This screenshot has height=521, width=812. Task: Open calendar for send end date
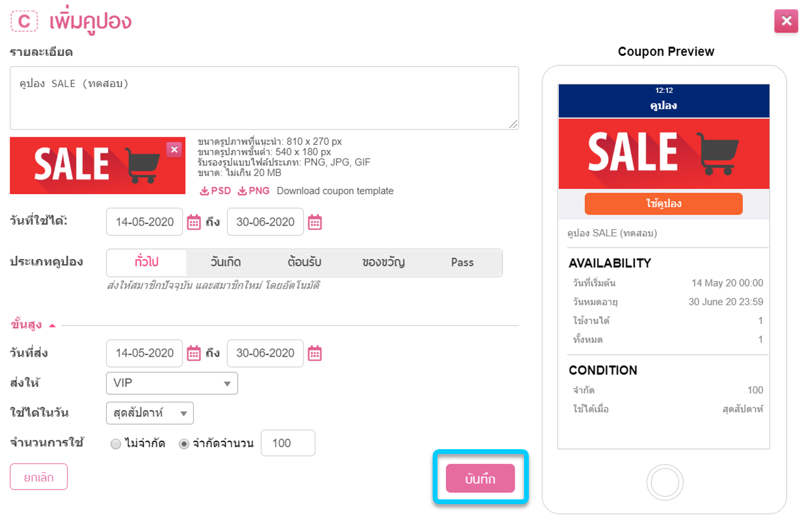coord(315,353)
